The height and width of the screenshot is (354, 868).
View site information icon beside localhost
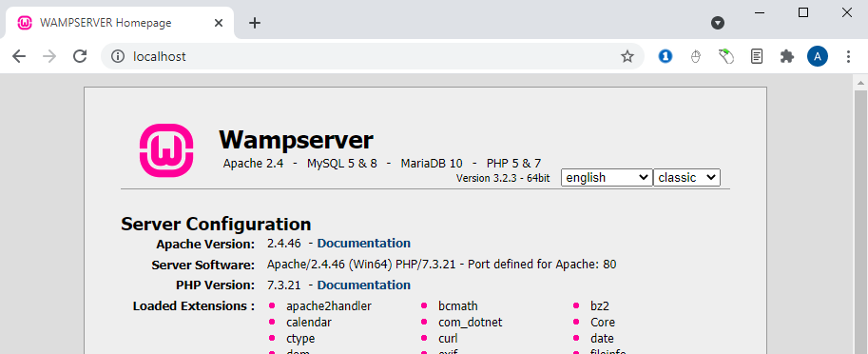tap(118, 56)
